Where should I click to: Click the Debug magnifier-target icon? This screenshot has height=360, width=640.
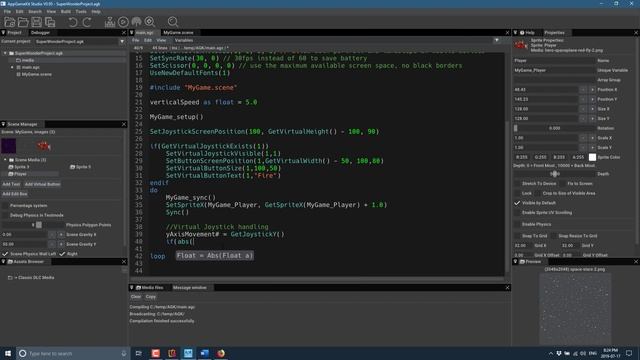pyautogui.click(x=150, y=22)
